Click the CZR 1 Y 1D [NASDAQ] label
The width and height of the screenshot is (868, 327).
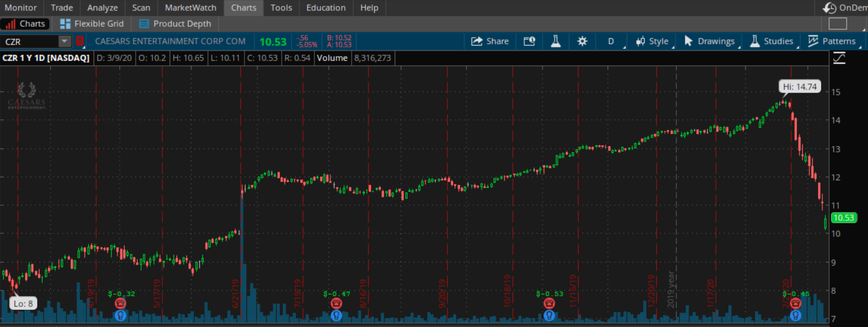click(x=46, y=58)
